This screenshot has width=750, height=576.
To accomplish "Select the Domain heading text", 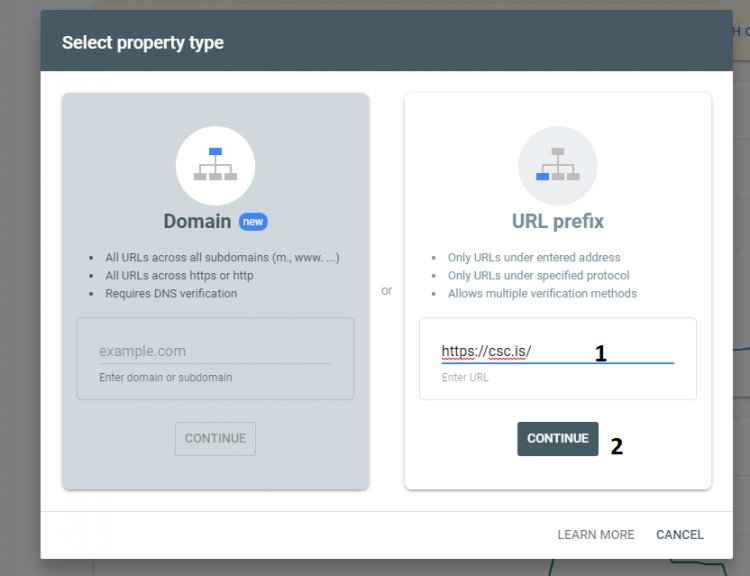I will (197, 221).
